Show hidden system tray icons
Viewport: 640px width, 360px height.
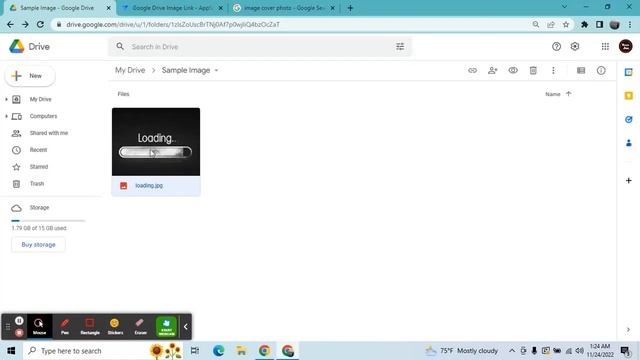512,351
